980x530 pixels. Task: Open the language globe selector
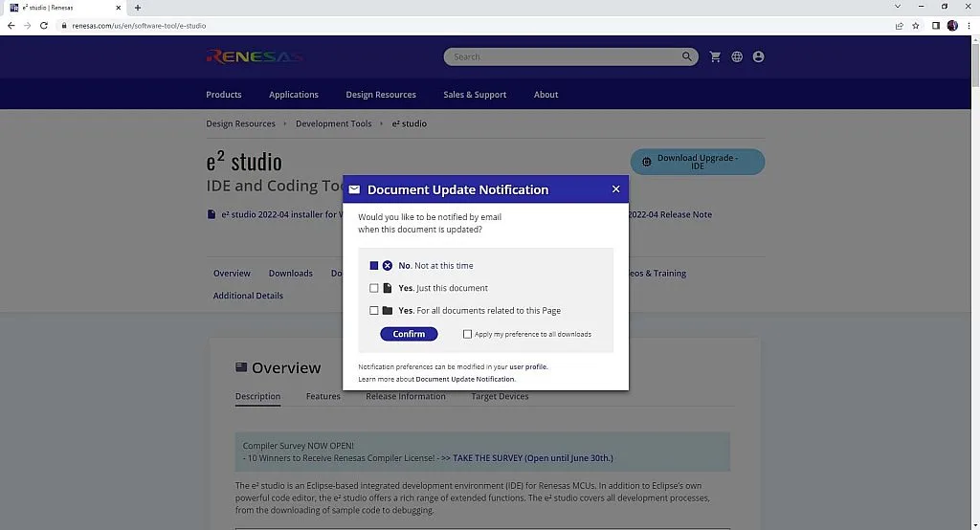[x=737, y=56]
